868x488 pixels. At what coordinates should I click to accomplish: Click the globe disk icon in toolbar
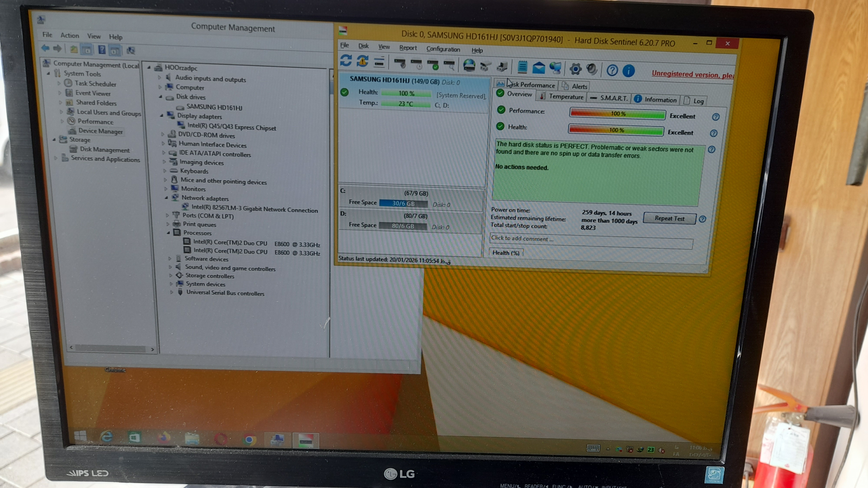(x=469, y=65)
